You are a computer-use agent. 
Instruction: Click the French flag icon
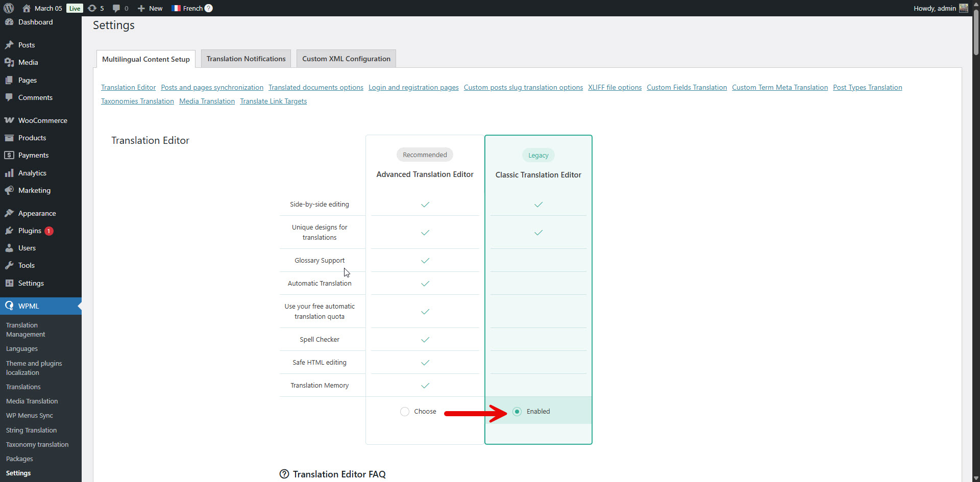point(176,8)
